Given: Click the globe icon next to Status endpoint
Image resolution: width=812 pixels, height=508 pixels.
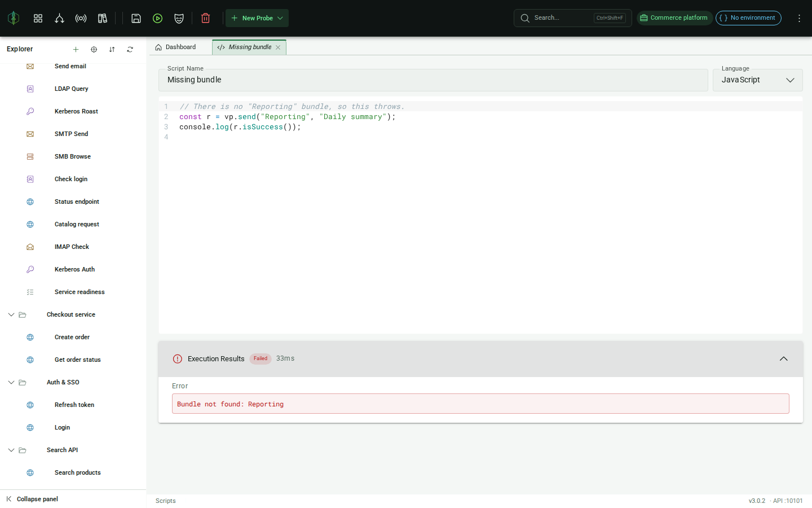Looking at the screenshot, I should pyautogui.click(x=30, y=202).
